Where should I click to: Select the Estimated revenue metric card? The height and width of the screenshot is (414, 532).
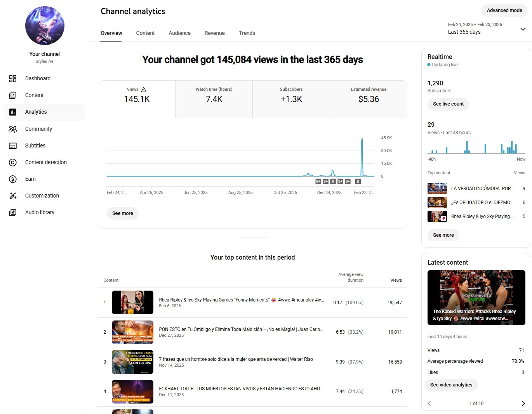tap(369, 99)
